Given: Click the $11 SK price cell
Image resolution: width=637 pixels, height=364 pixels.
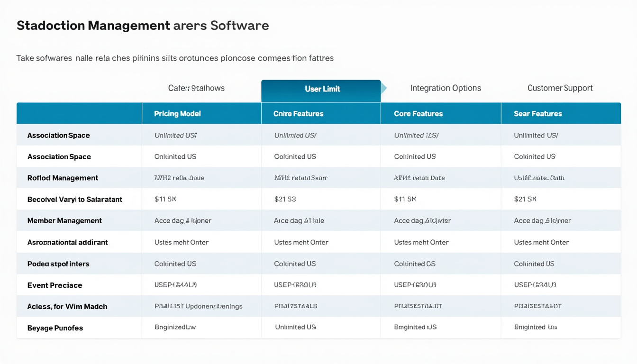Looking at the screenshot, I should coord(165,200).
